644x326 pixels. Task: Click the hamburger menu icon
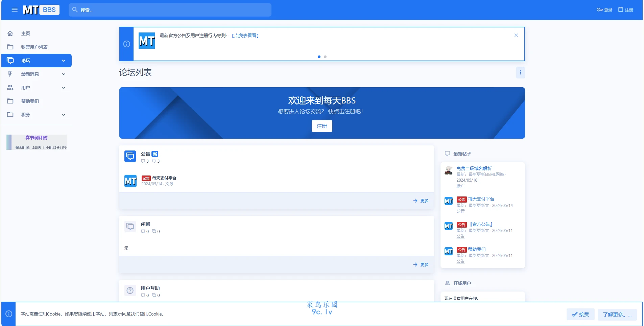[15, 10]
